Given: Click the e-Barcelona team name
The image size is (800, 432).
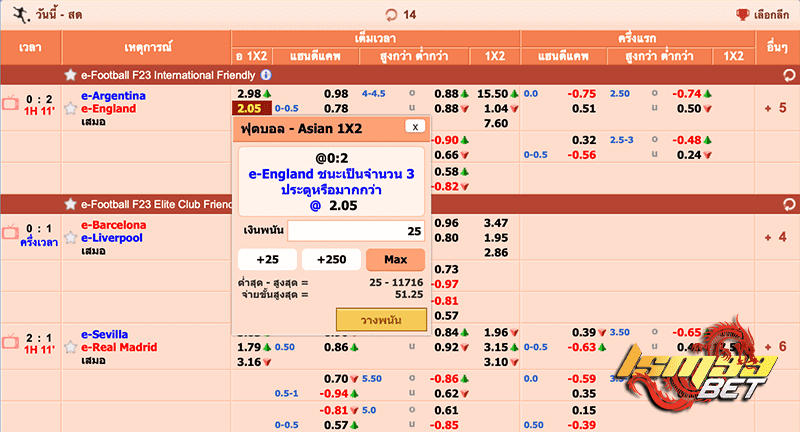Looking at the screenshot, I should (114, 225).
